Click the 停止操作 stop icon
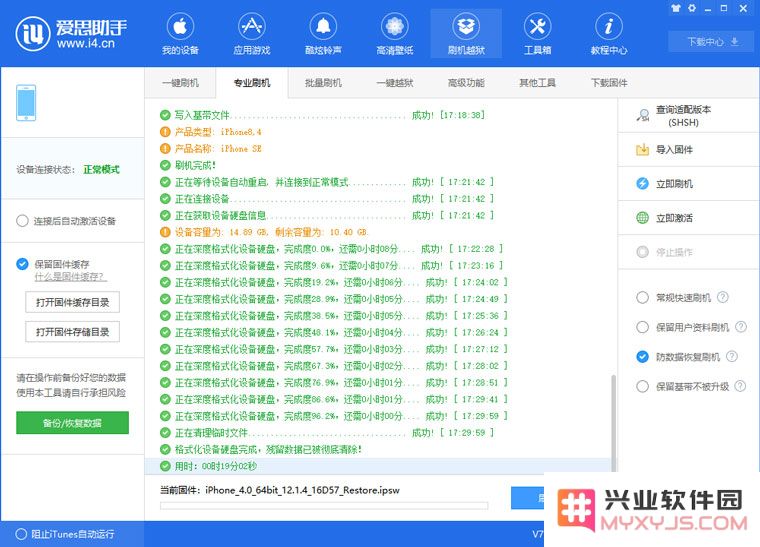760x547 pixels. 643,252
